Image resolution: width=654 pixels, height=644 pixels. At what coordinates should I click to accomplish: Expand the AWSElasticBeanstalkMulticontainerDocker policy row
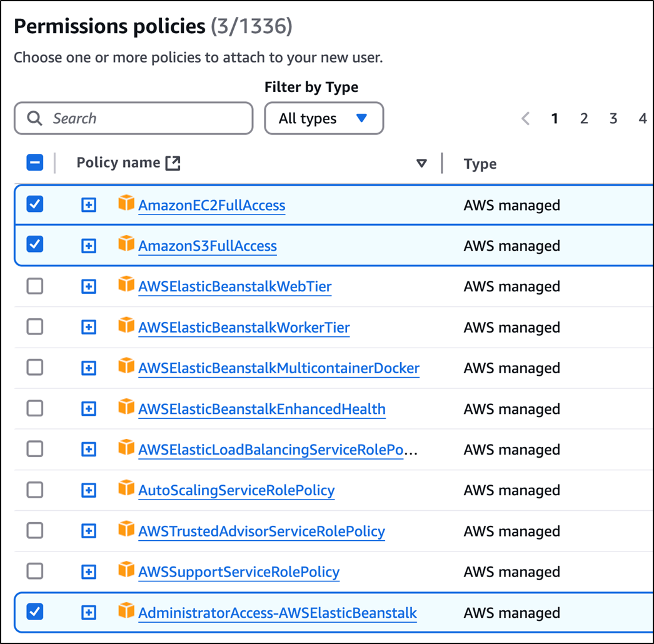click(88, 368)
